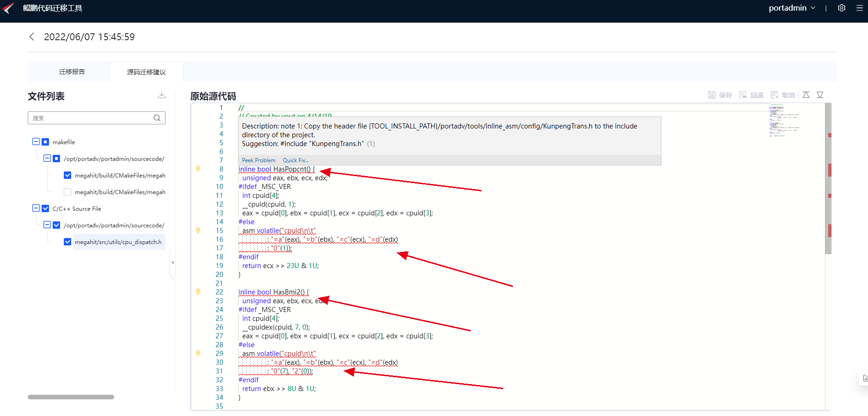Click the Peek Problem link
This screenshot has height=416, width=868.
tap(259, 160)
